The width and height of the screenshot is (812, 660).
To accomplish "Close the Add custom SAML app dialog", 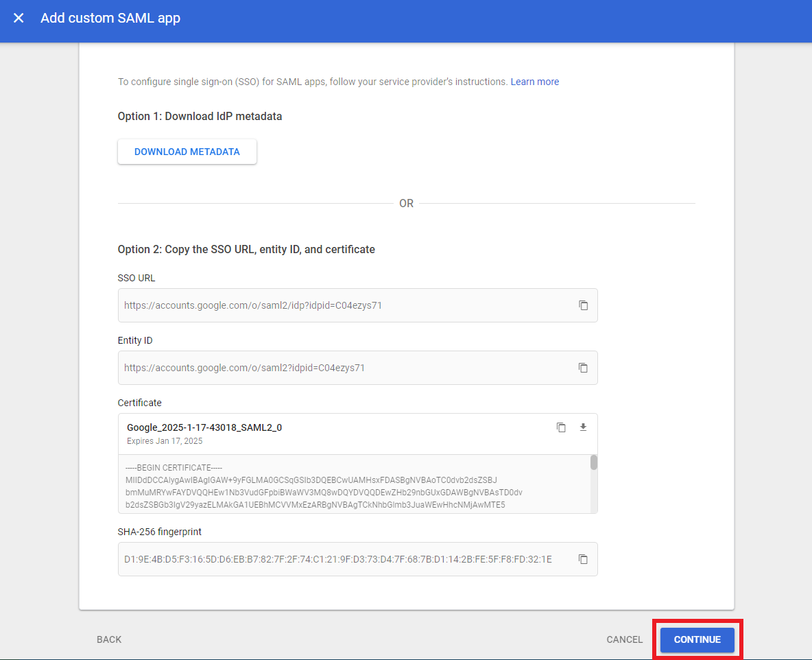I will click(18, 18).
